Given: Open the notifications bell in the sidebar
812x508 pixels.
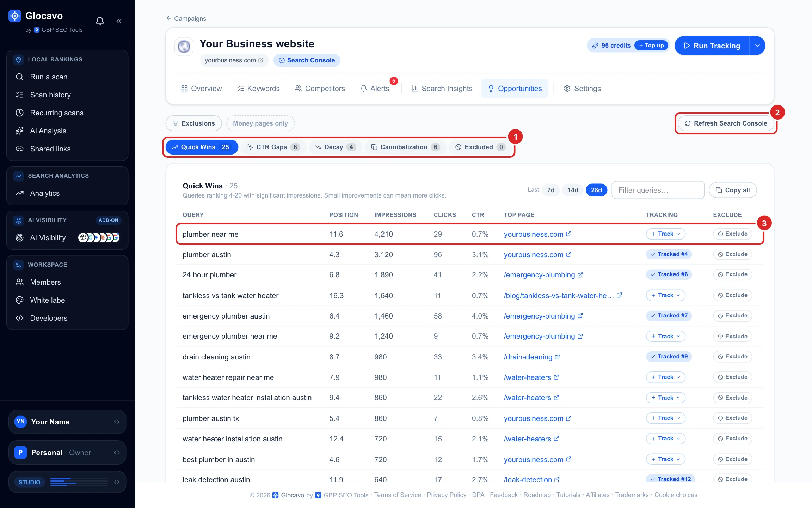Looking at the screenshot, I should [100, 21].
